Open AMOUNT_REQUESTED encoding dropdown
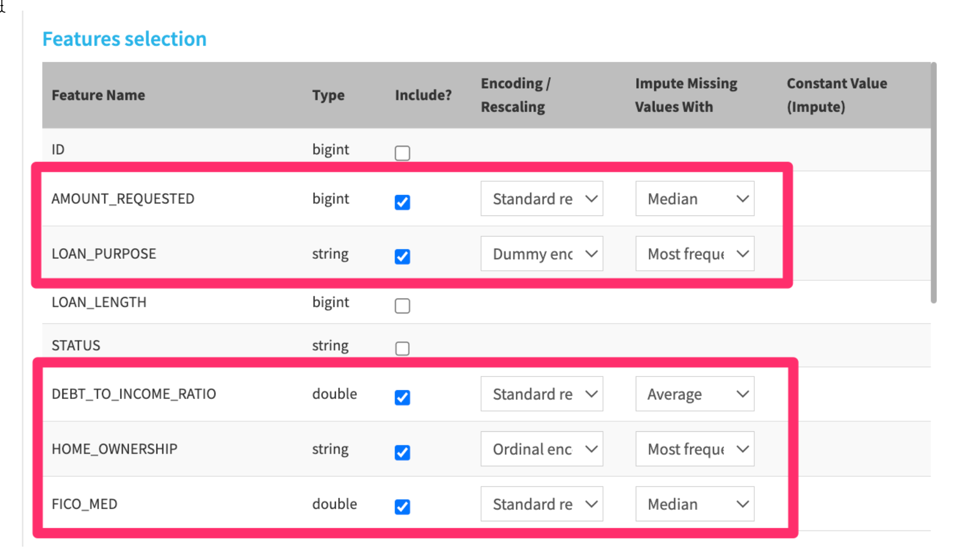The height and width of the screenshot is (560, 966). pos(542,199)
